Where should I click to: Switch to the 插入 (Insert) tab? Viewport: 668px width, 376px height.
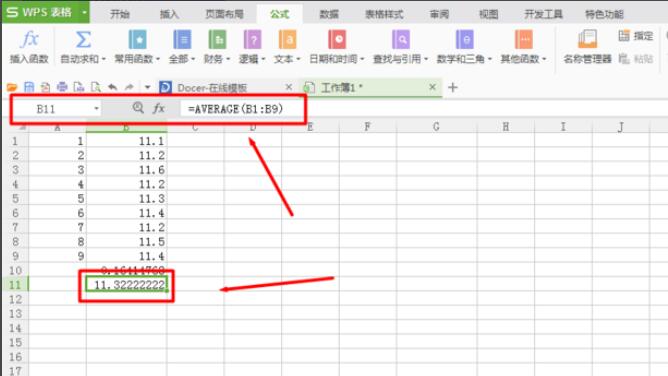tap(169, 14)
